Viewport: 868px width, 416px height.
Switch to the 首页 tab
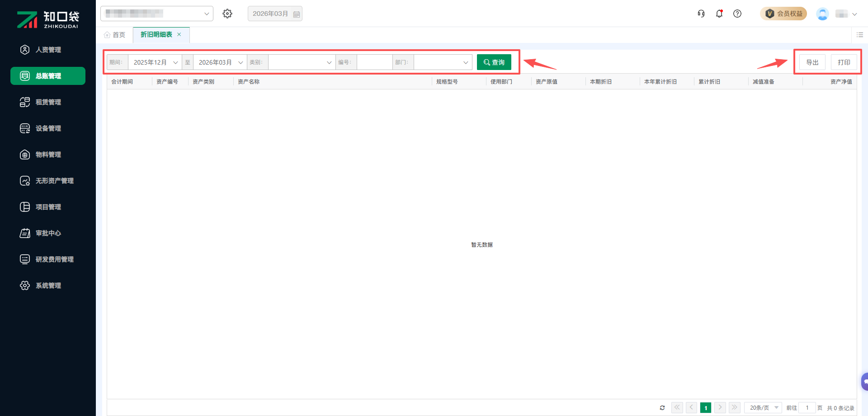[115, 35]
